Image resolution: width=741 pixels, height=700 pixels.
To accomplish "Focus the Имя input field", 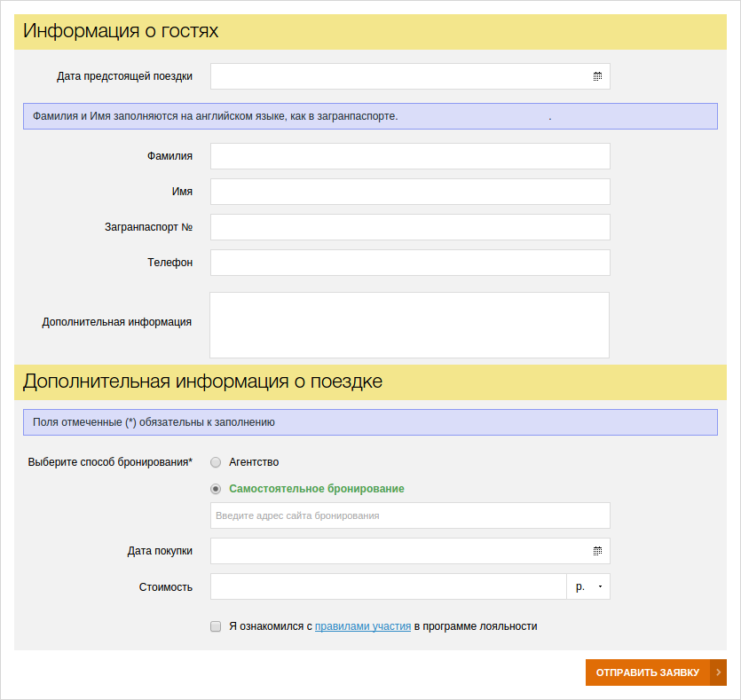I will [410, 192].
